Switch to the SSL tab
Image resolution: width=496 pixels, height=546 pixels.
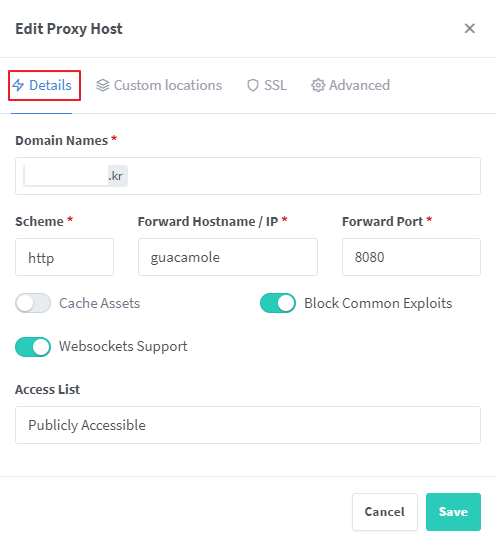tap(267, 85)
